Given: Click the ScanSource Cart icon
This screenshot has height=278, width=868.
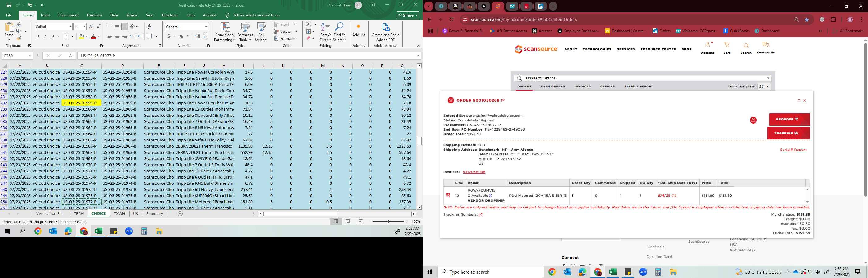Looking at the screenshot, I should (727, 45).
